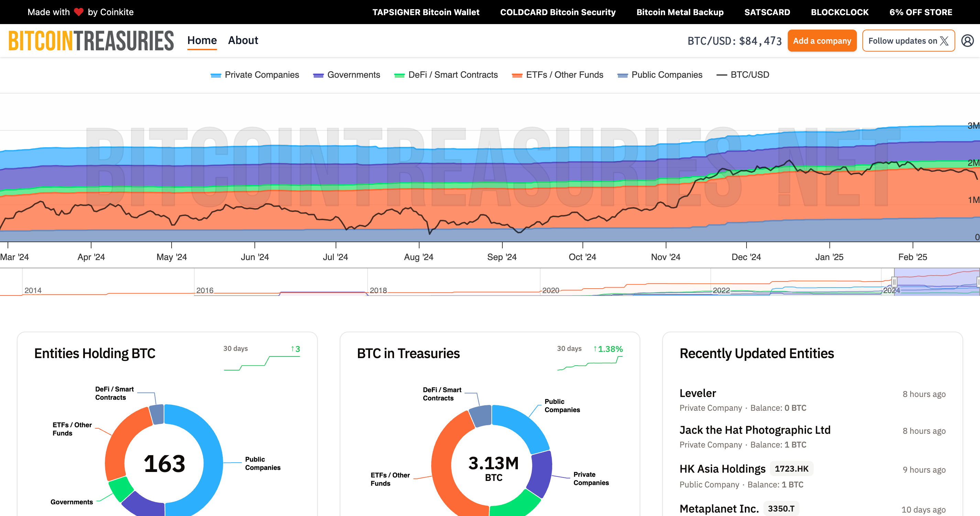Click the BITCOINTREASURIES logo

point(91,40)
